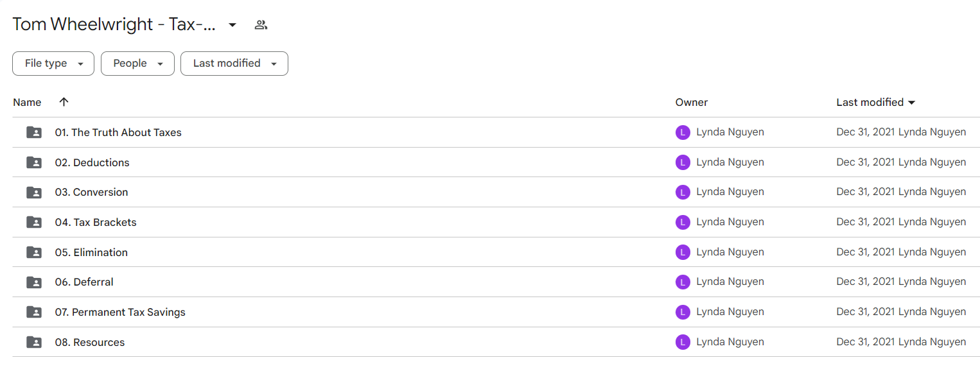Click the Owner column header
980x387 pixels.
692,102
